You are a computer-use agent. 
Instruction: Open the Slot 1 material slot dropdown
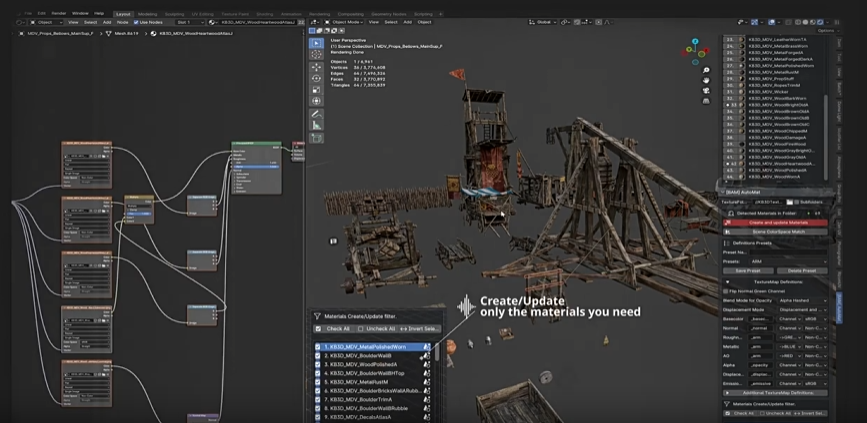point(188,21)
